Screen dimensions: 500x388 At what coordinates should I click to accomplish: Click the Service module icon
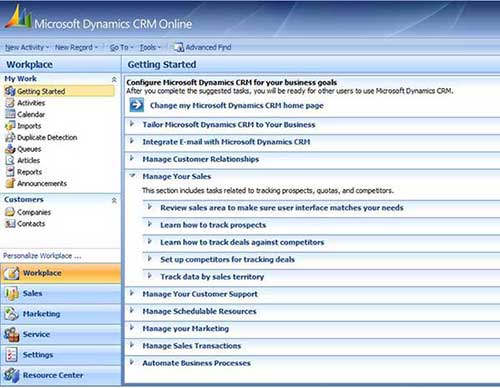pos(11,335)
